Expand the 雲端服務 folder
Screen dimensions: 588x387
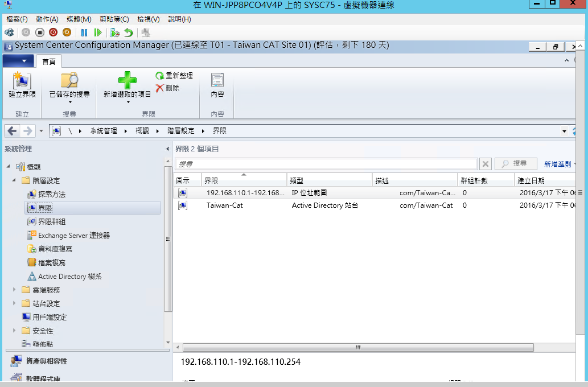click(14, 290)
